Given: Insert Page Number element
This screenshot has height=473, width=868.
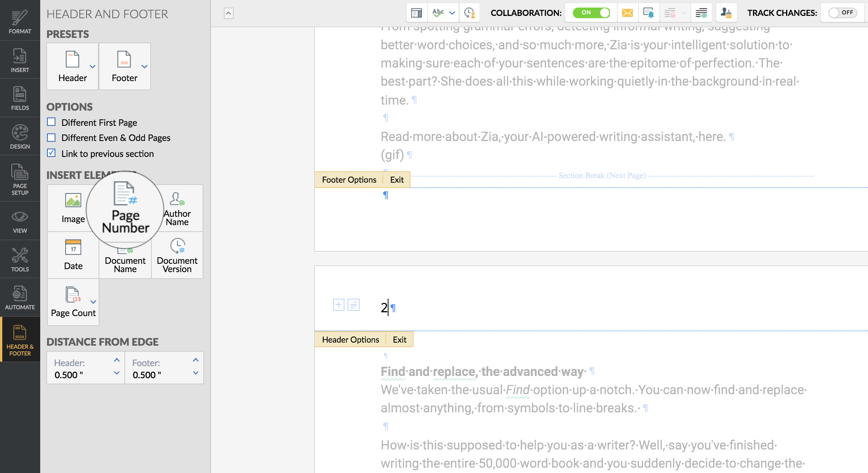Looking at the screenshot, I should [125, 208].
